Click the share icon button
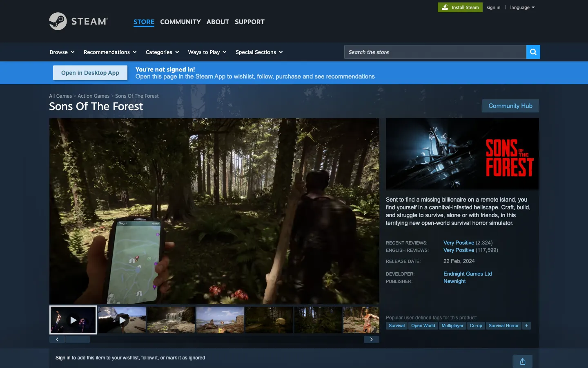 tap(523, 361)
